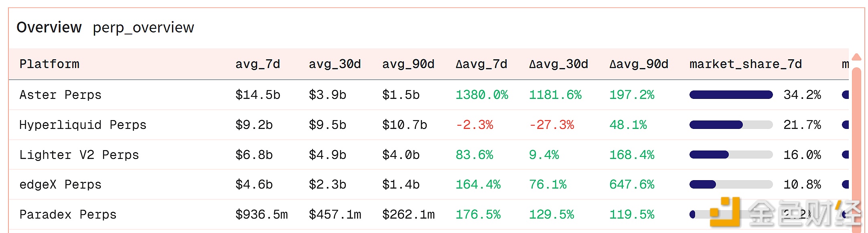868x233 pixels.
Task: Click the orange Jinse watermark logo
Action: tap(725, 212)
